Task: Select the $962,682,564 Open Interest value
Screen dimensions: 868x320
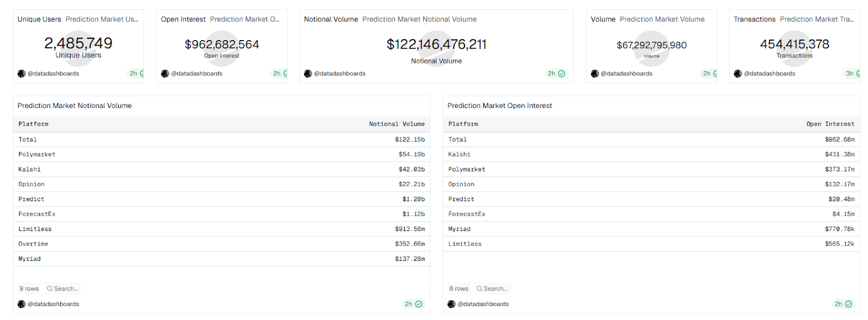Action: [222, 44]
